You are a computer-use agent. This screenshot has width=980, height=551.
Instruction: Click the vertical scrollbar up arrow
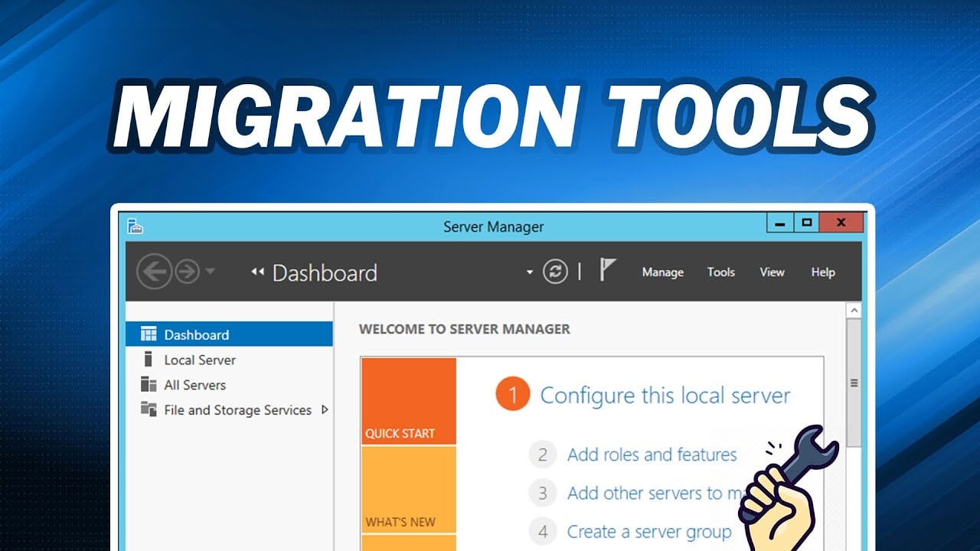click(854, 311)
